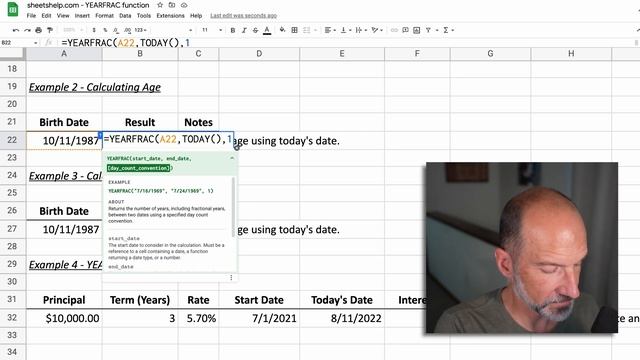Click the help popup scrollbar
The width and height of the screenshot is (640, 360).
233,207
